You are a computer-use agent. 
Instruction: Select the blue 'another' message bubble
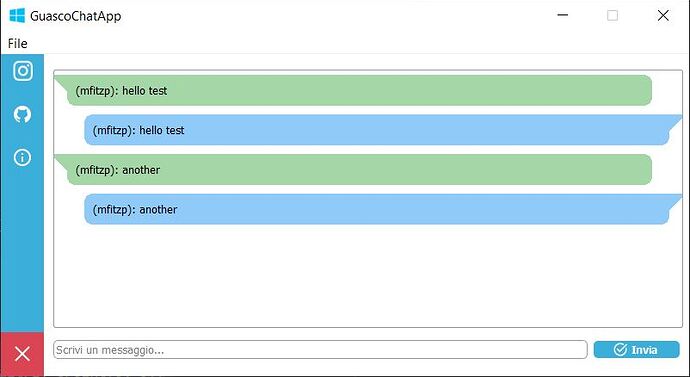[383, 209]
